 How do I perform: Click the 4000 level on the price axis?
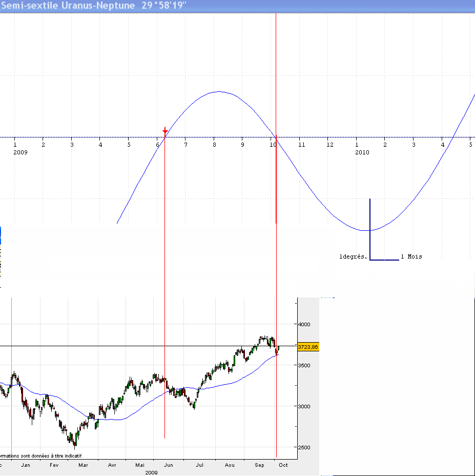pos(304,324)
